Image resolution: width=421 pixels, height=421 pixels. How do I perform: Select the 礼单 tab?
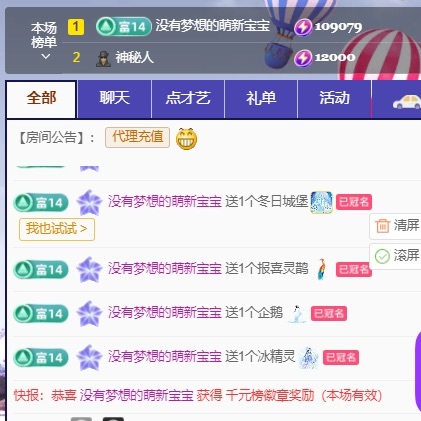click(261, 99)
